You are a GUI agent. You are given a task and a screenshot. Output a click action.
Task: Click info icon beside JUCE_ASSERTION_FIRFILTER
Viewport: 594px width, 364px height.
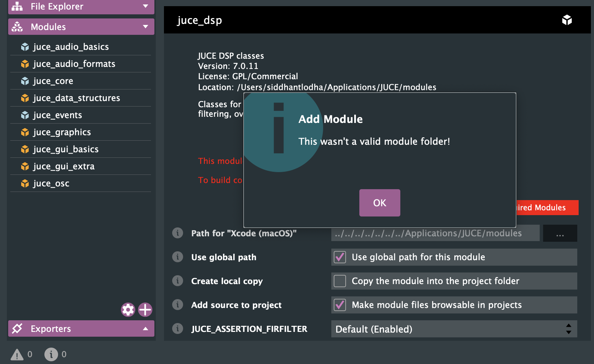(x=178, y=328)
